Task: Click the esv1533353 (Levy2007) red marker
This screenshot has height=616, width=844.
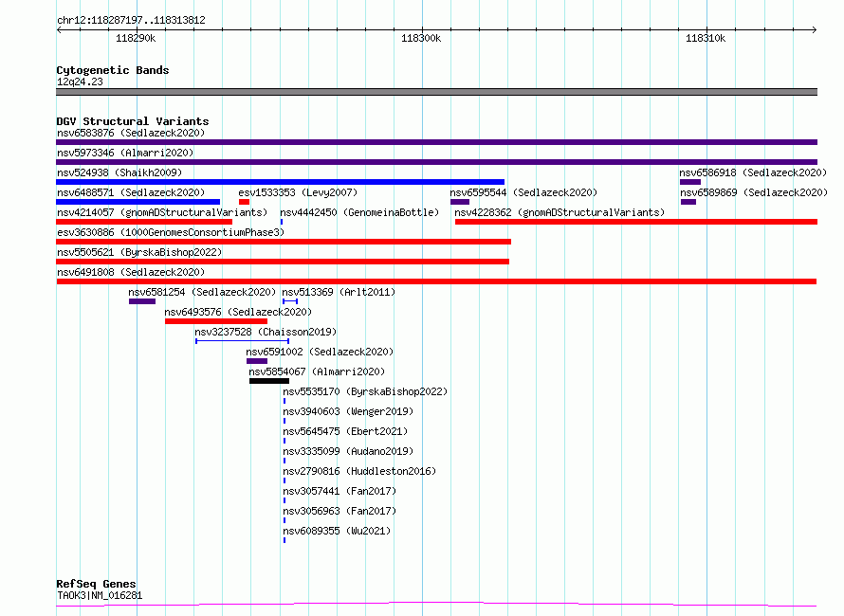Action: click(244, 202)
